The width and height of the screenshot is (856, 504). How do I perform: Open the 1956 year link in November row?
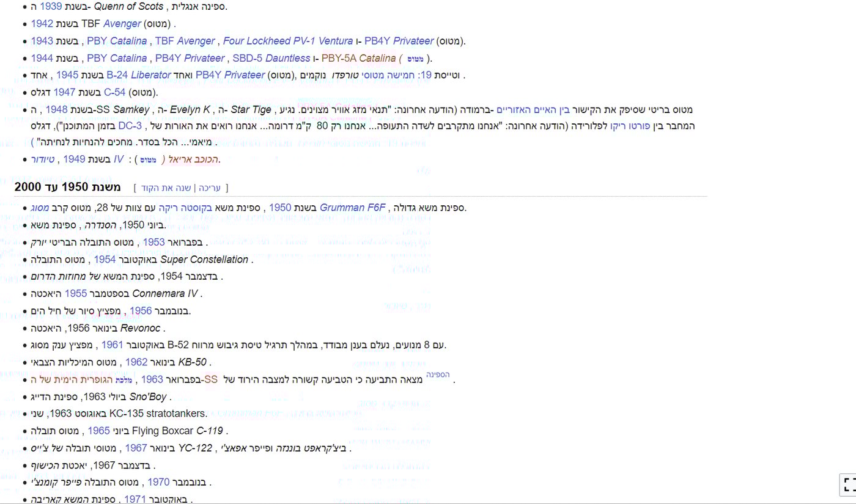141,311
